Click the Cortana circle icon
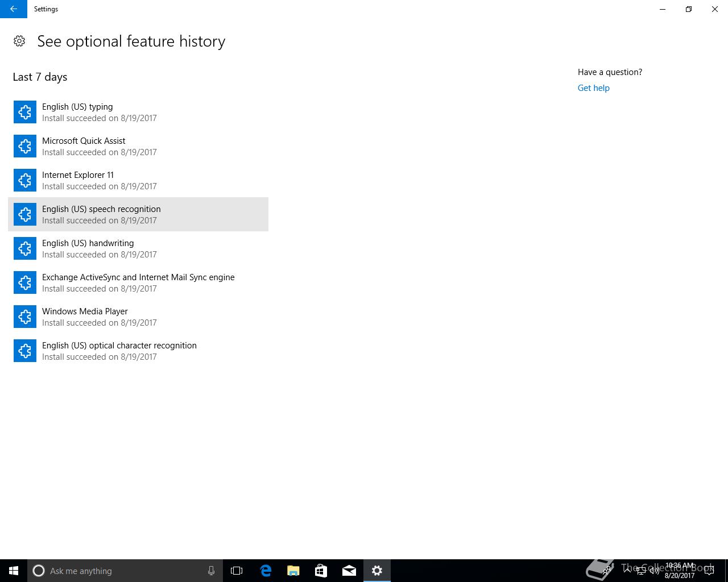728x582 pixels. tap(39, 571)
